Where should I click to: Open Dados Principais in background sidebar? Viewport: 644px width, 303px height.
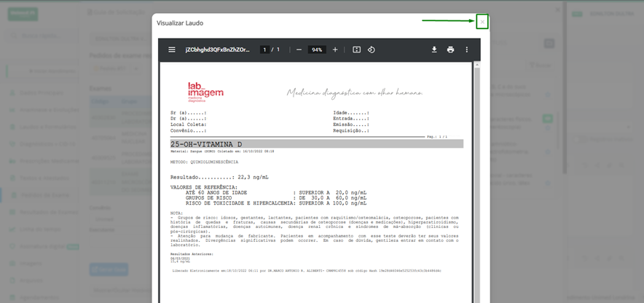point(41,93)
